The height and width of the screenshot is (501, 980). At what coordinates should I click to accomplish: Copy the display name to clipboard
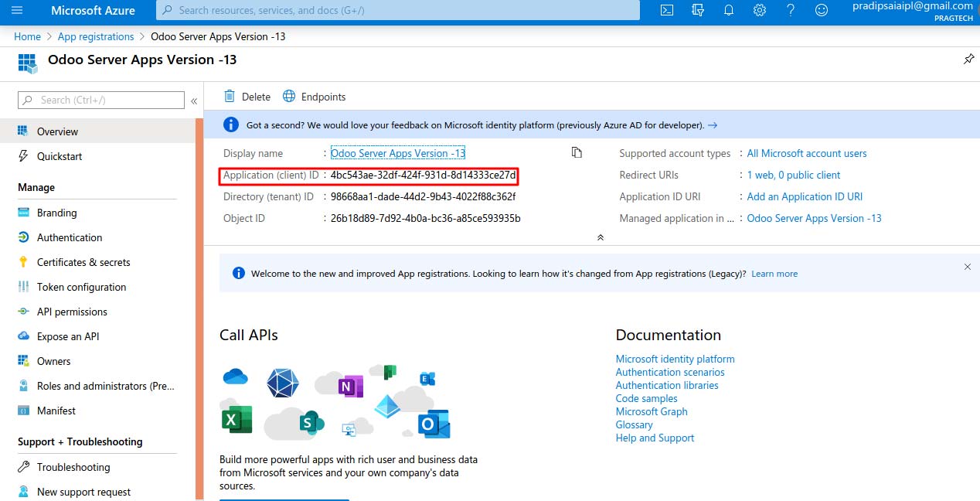[577, 152]
